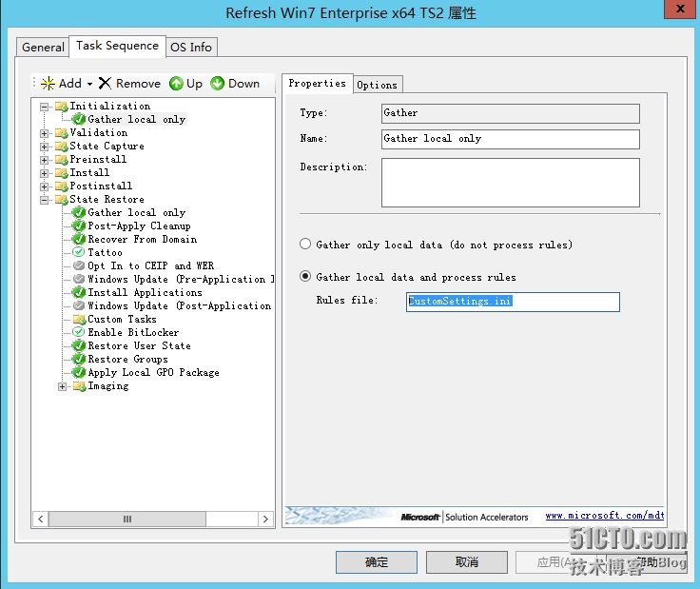Click the horizontal scrollbar thumb in tree
The image size is (700, 589).
click(x=127, y=519)
